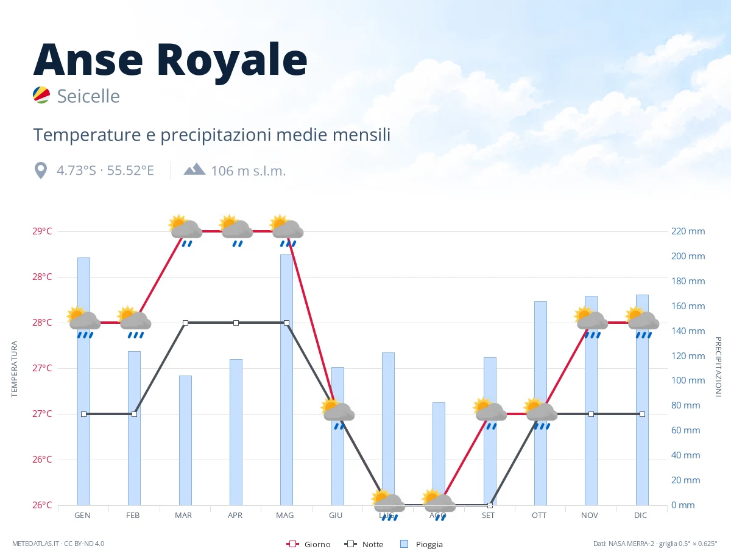Click the MAG month label
Viewport: 731px width, 560px height.
[x=284, y=515]
